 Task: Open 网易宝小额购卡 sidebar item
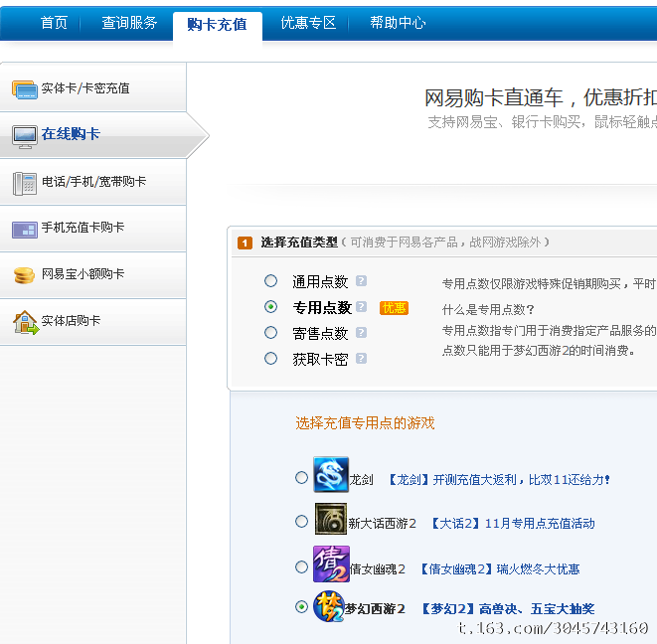[93, 275]
